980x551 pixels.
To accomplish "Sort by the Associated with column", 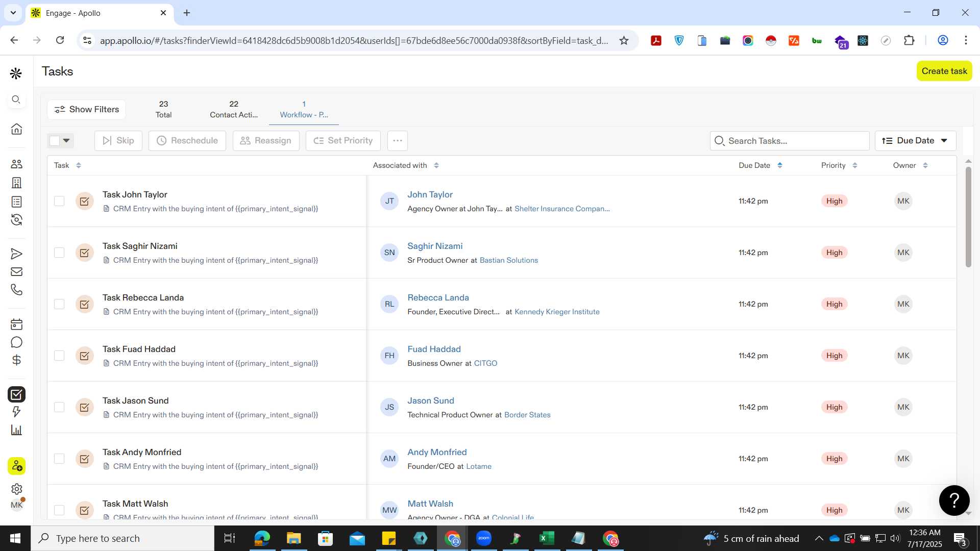I will coord(406,165).
